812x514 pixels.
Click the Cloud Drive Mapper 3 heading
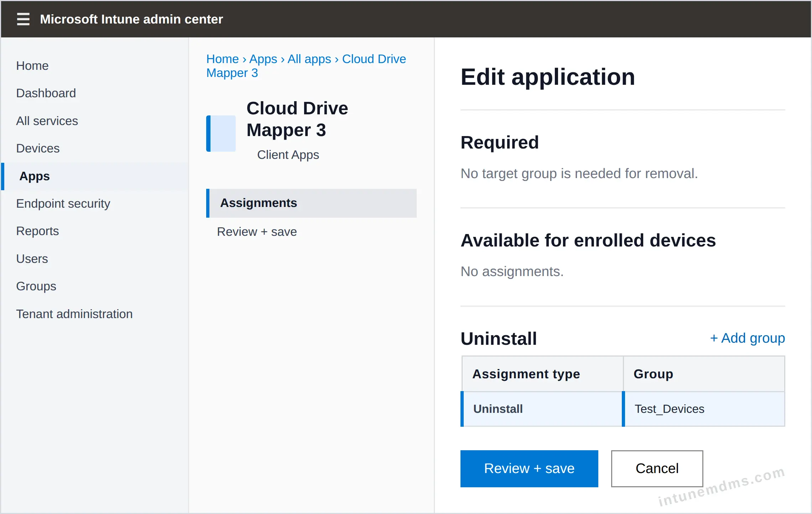[297, 119]
